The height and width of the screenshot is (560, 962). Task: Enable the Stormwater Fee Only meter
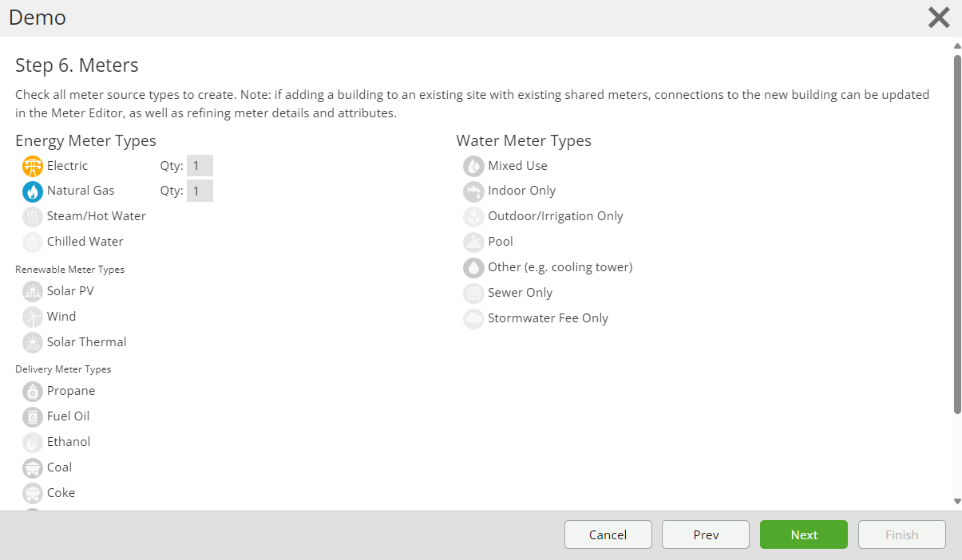(473, 319)
